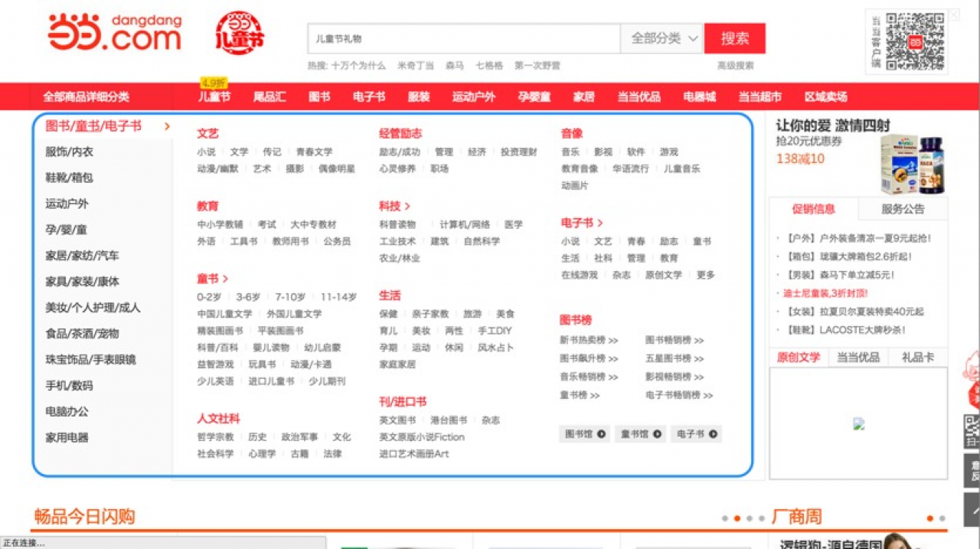The width and height of the screenshot is (980, 549).
Task: Open the 儿童节 festival logo
Action: (x=240, y=33)
